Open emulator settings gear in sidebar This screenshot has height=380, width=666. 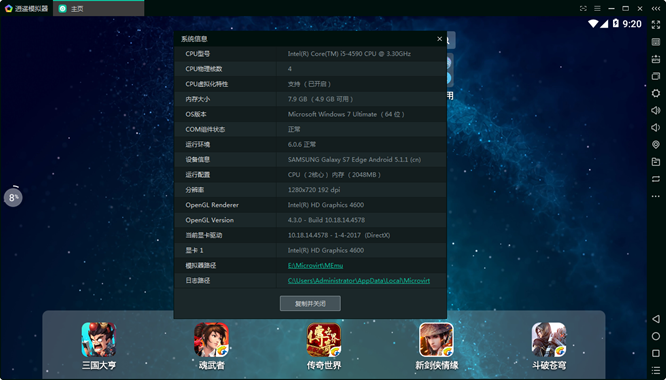pos(656,93)
